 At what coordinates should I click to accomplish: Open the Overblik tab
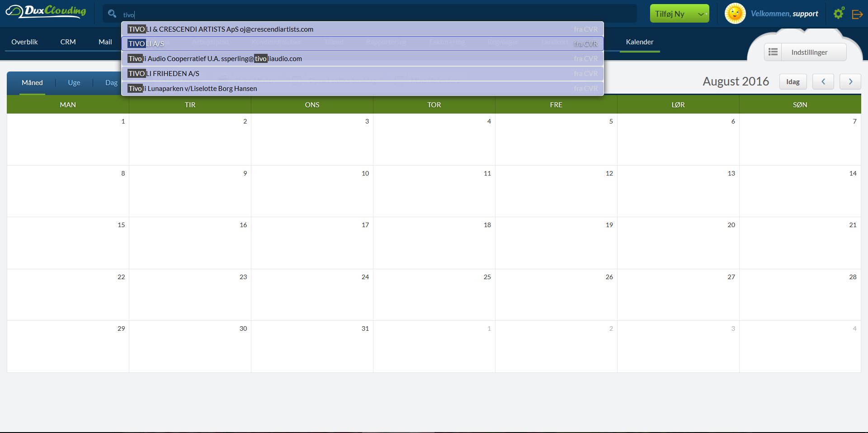click(x=24, y=42)
